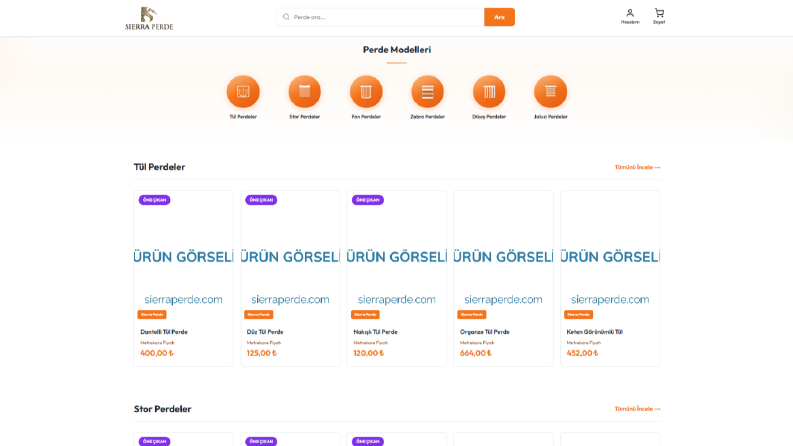The image size is (793, 446).
Task: Click the 452,00 ₺ price
Action: click(582, 353)
